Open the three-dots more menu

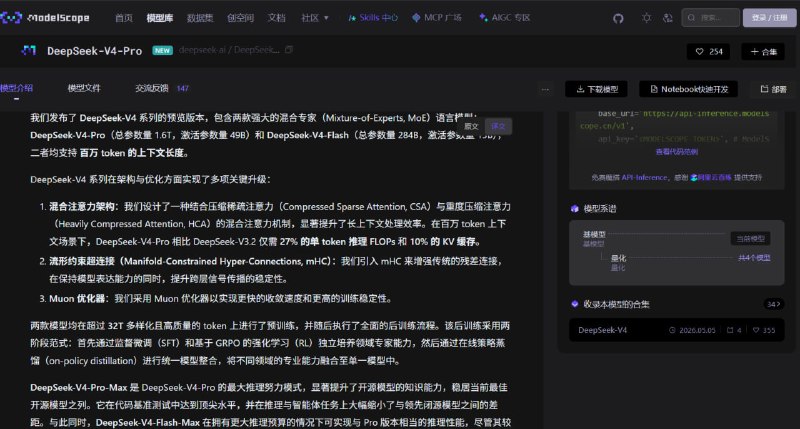click(545, 89)
